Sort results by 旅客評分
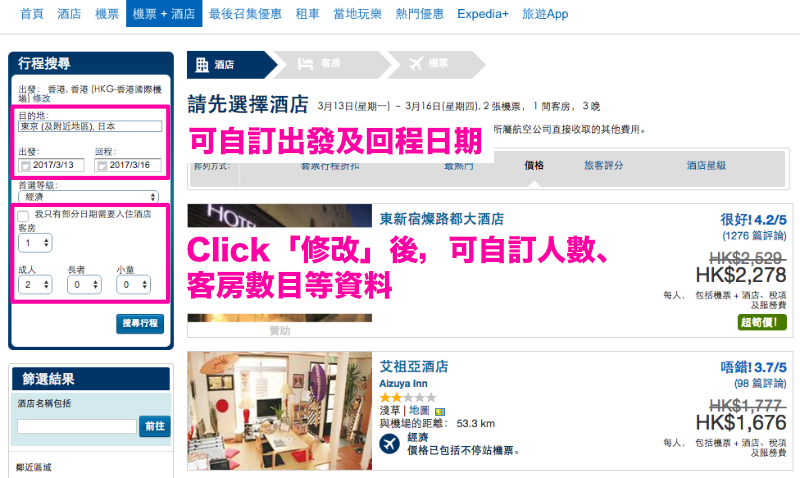This screenshot has height=478, width=800. (x=604, y=165)
